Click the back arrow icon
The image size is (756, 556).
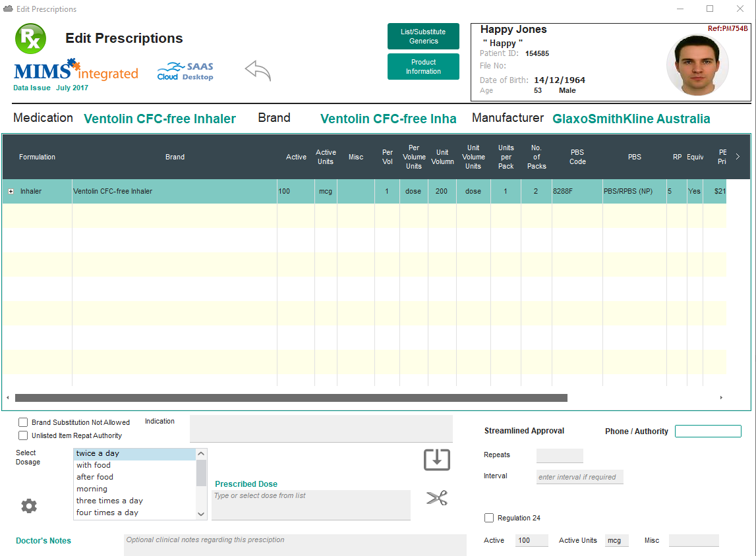258,71
